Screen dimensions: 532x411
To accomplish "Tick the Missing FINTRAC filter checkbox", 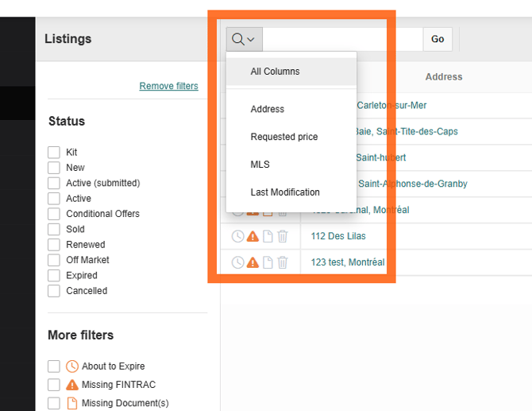I will pos(54,385).
